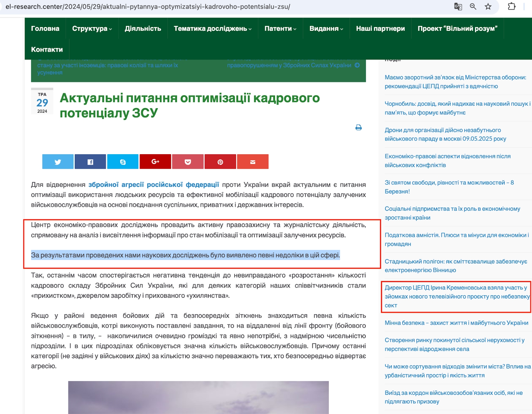Image resolution: width=532 pixels, height=414 pixels.
Task: Share article on Google Plus
Action: (155, 162)
